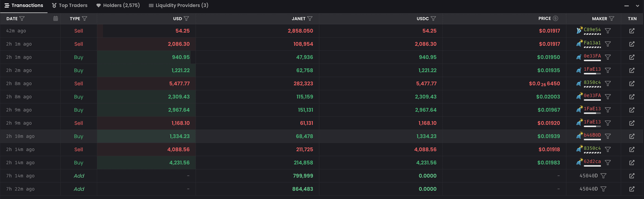The height and width of the screenshot is (199, 644).
Task: Open maker address b46B0D
Action: [592, 134]
